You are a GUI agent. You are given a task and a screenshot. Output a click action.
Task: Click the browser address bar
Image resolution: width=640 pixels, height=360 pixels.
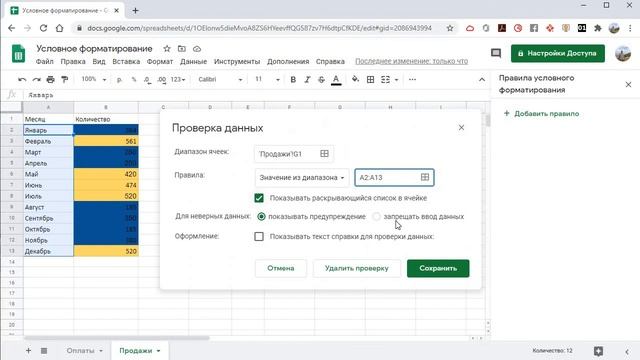[x=259, y=28]
